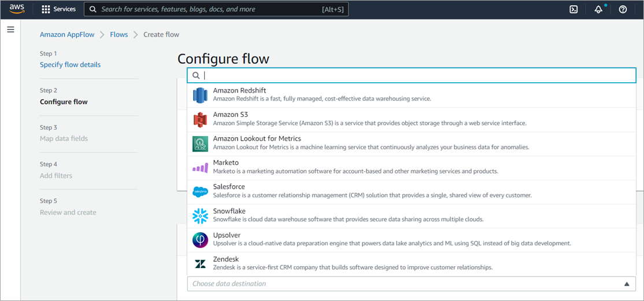Click the Amazon Redshift icon
644x301 pixels.
click(200, 96)
